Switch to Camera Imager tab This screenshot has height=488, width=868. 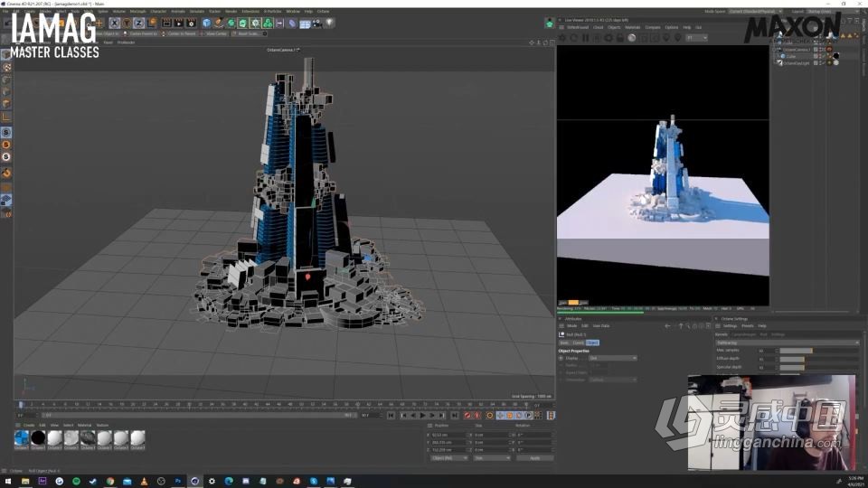744,334
